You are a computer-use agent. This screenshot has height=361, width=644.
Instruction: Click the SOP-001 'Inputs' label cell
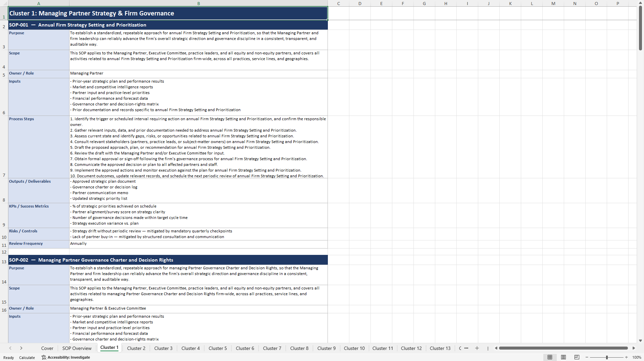[x=39, y=97]
